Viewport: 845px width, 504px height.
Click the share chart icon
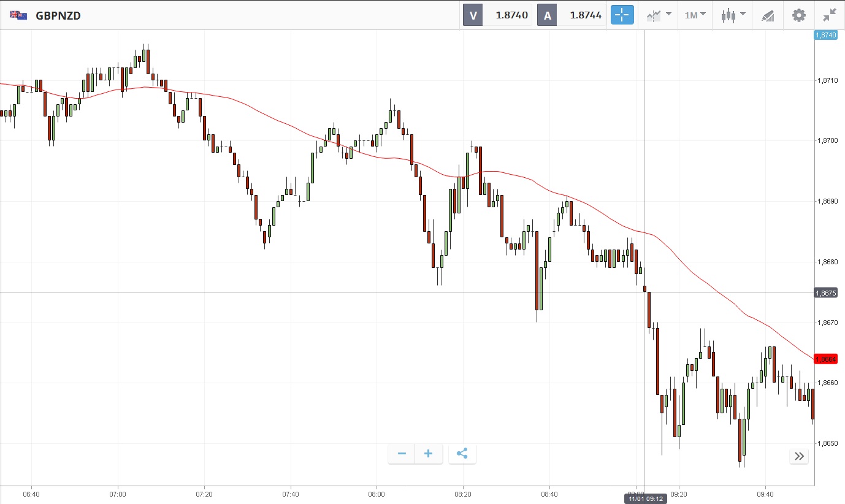point(462,454)
